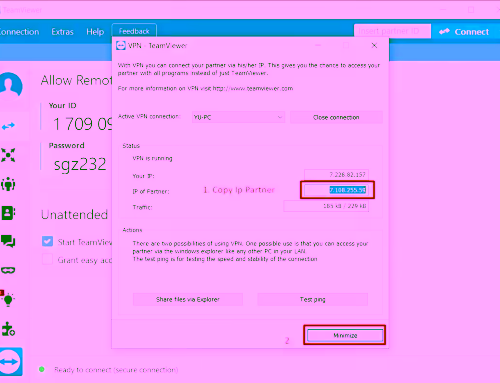The image size is (500, 383).
Task: Click the password sgz232 text
Action: click(80, 164)
